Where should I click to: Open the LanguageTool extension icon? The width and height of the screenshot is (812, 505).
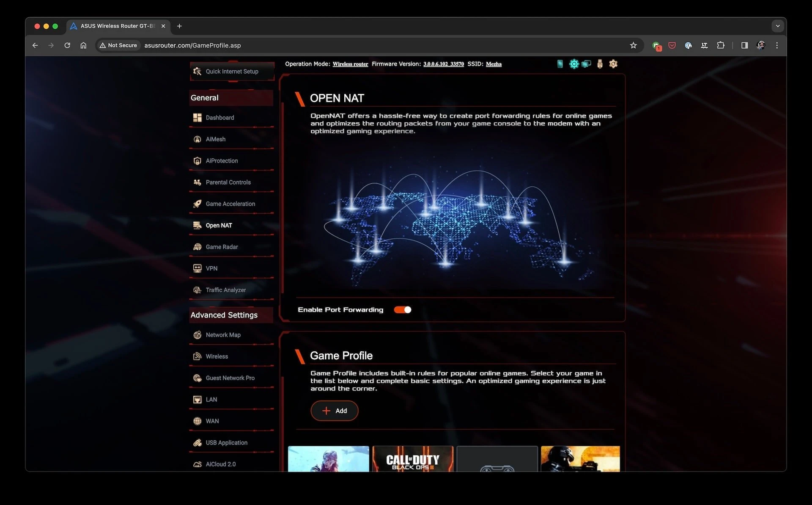(704, 45)
